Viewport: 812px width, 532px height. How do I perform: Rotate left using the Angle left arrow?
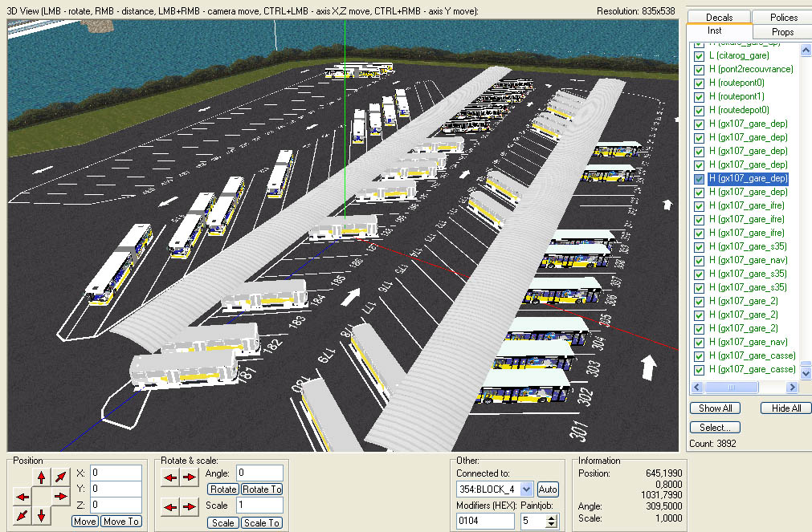[x=170, y=478]
